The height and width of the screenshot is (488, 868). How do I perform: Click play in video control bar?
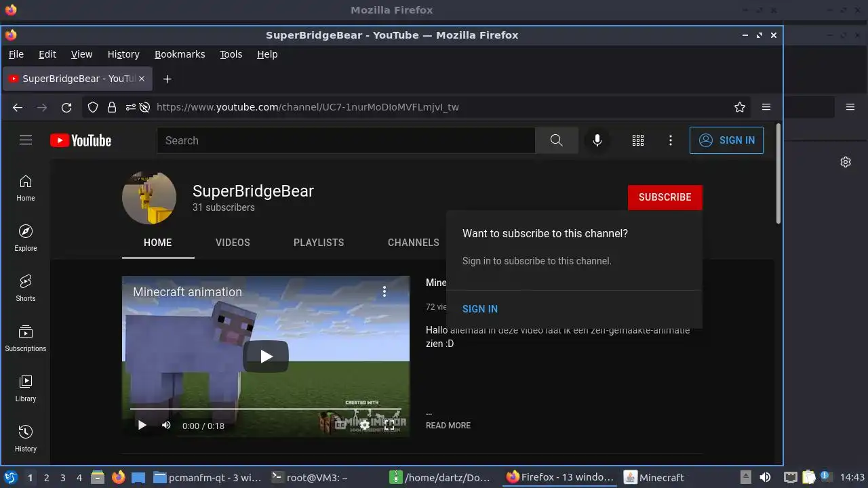click(x=142, y=426)
